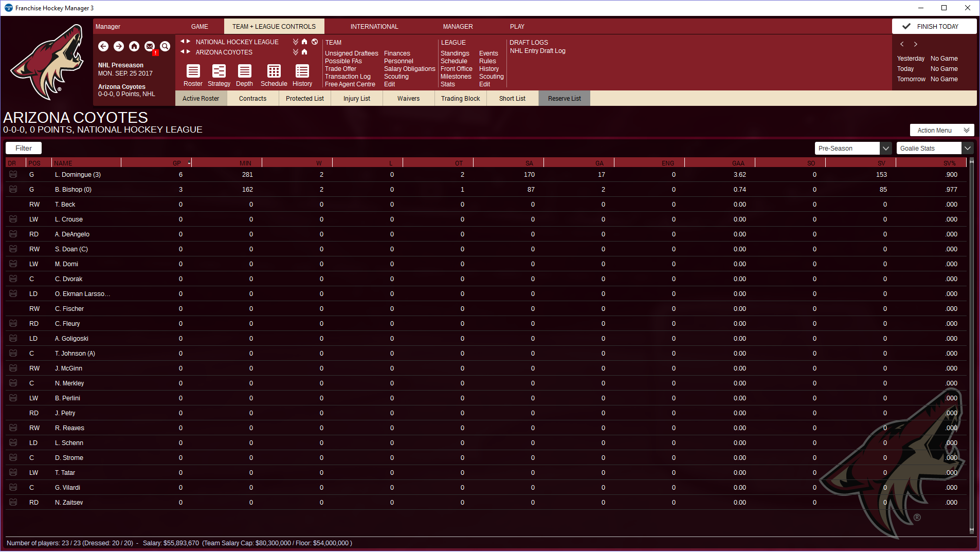Open the Salary Obligations link

410,69
